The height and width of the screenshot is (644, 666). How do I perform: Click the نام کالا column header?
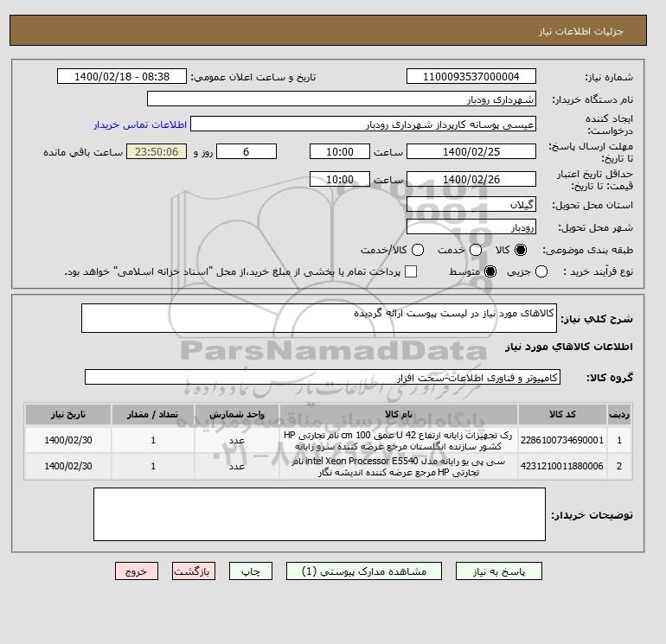[x=399, y=414]
